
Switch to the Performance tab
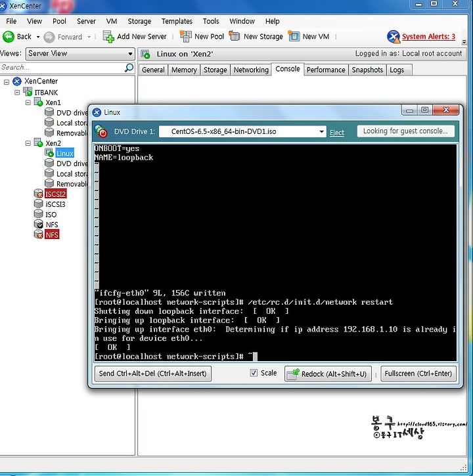tap(326, 70)
